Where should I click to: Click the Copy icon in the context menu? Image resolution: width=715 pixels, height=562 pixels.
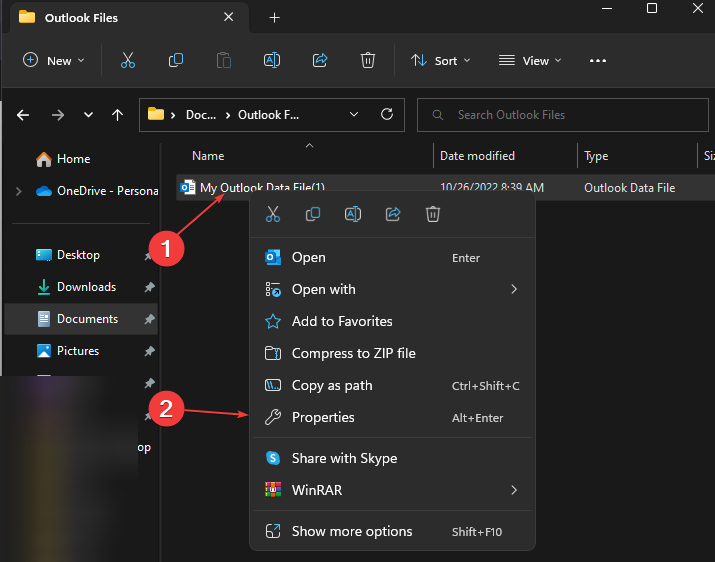pos(313,214)
